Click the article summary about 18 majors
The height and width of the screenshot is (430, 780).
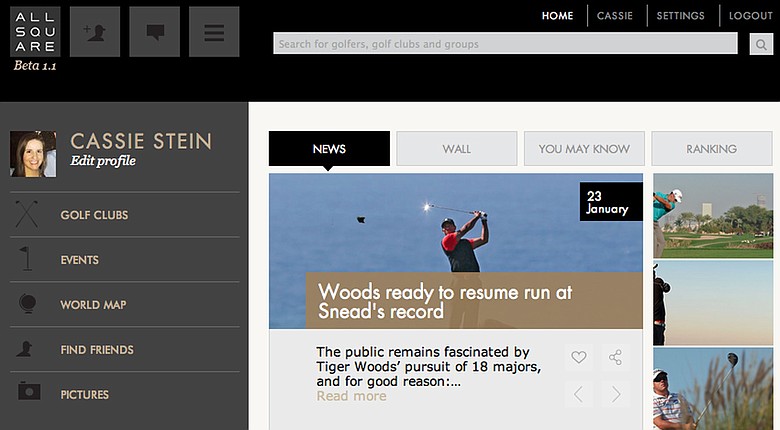tap(428, 367)
